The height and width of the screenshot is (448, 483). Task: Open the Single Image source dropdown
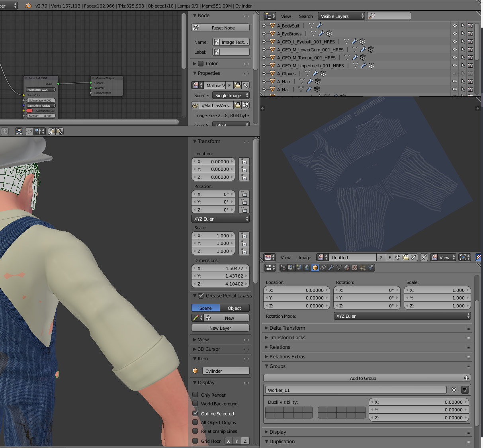231,95
